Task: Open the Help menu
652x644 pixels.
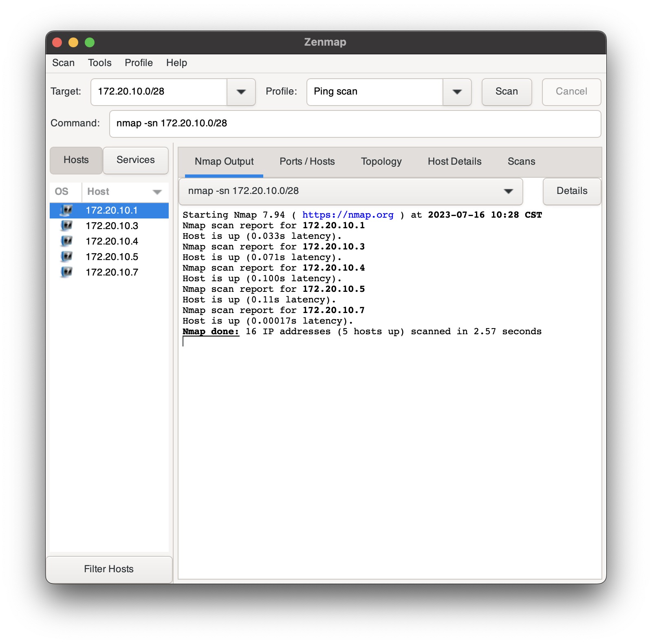Action: (176, 63)
